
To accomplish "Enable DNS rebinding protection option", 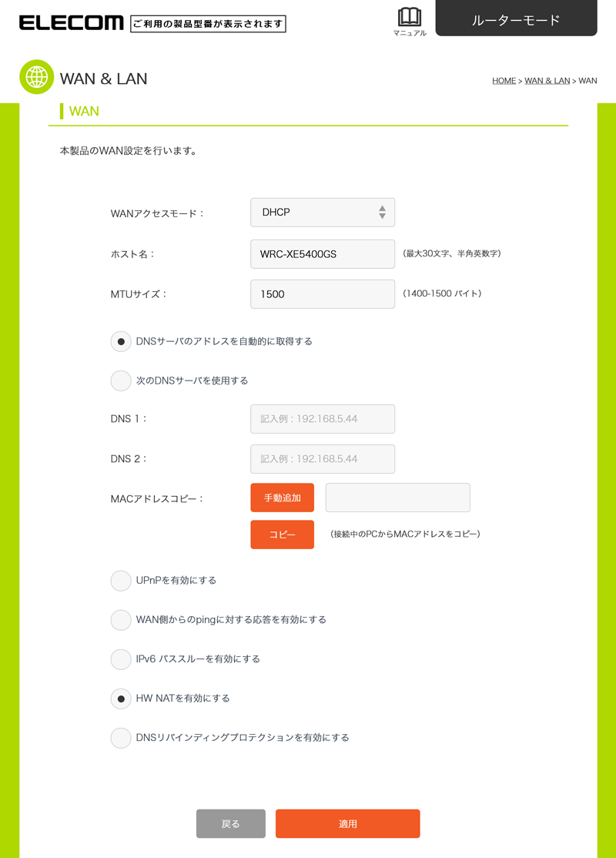I will click(121, 738).
